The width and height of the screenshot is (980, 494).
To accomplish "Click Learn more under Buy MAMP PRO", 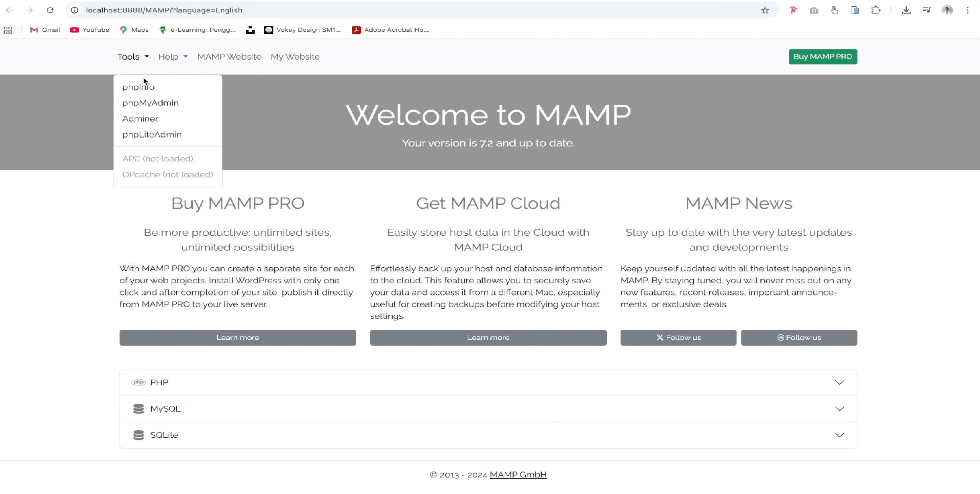I will (x=238, y=338).
